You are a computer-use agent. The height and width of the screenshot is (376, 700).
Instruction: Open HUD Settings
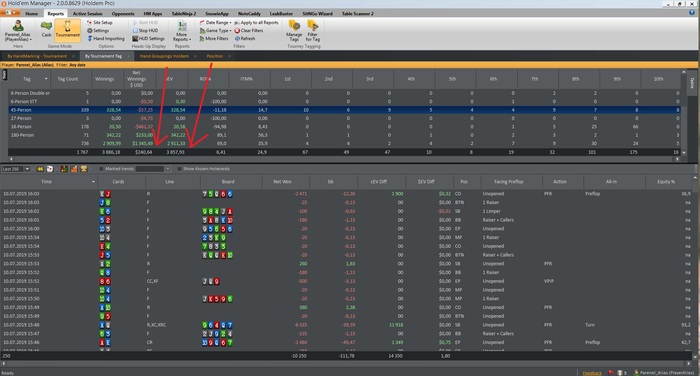148,38
